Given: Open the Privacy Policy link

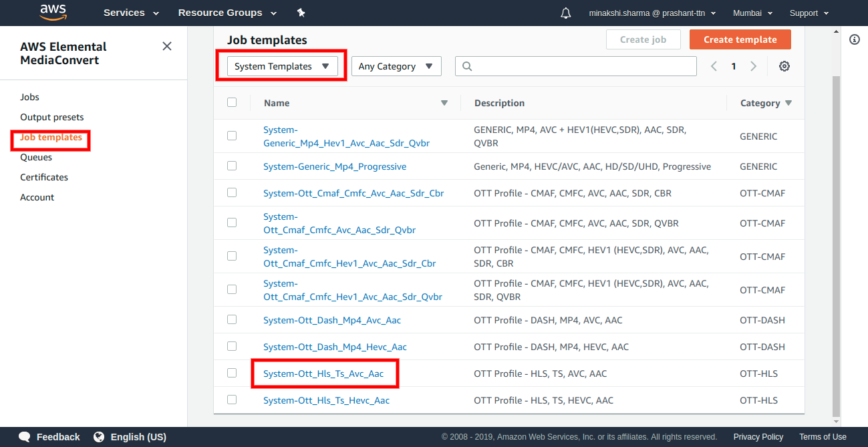Looking at the screenshot, I should 758,437.
